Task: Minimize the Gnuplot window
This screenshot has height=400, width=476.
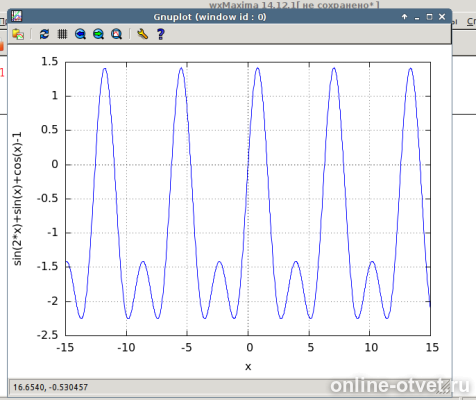Action: pos(417,17)
